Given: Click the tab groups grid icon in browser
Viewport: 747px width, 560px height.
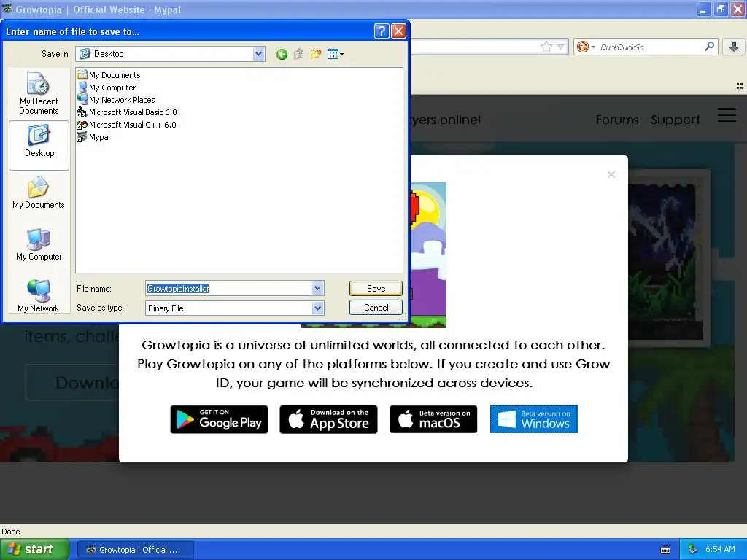Looking at the screenshot, I should click(x=740, y=86).
